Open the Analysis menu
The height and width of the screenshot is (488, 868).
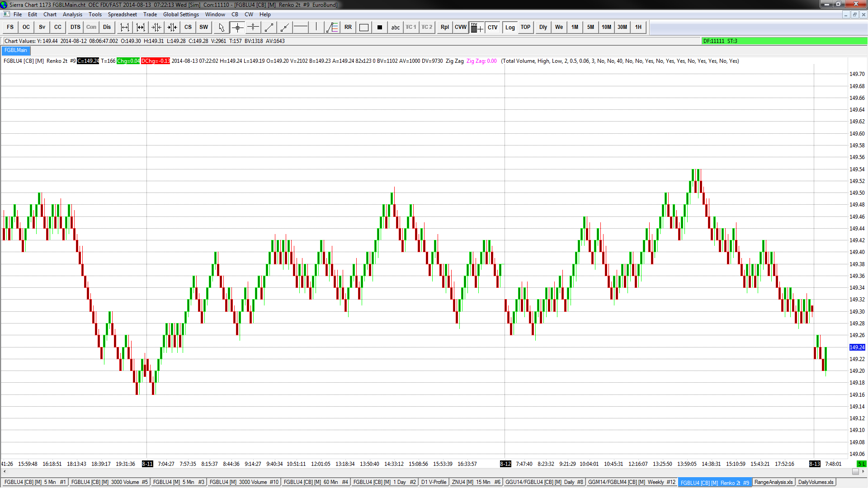pyautogui.click(x=72, y=14)
